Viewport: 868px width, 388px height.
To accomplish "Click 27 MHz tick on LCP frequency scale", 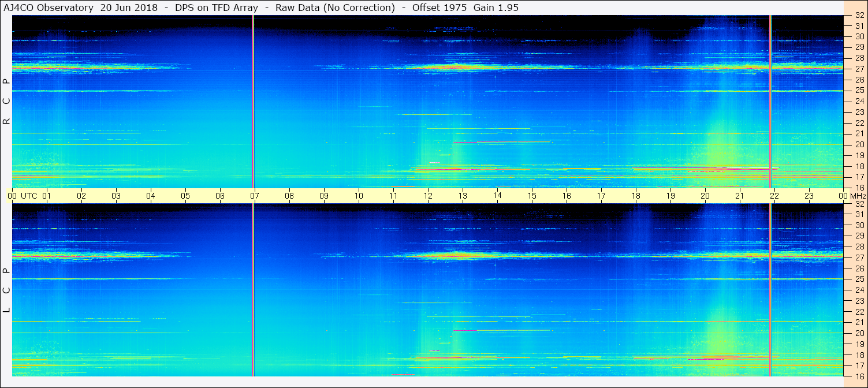I will pyautogui.click(x=859, y=258).
